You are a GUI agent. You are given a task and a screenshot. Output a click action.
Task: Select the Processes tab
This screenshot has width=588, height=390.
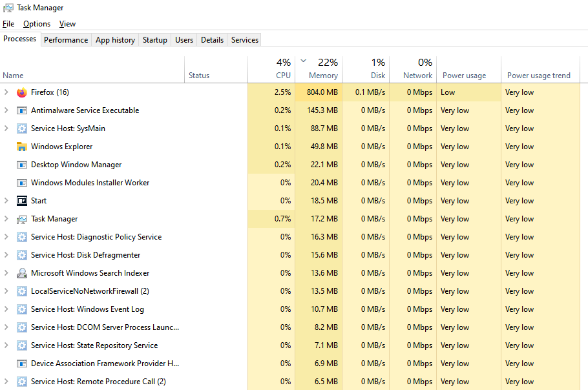click(20, 39)
